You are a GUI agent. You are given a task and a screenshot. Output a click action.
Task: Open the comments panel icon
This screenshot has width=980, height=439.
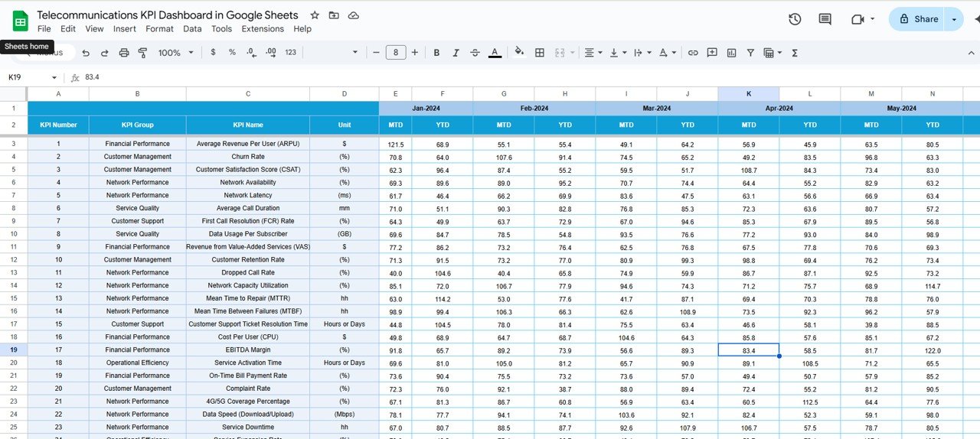825,19
